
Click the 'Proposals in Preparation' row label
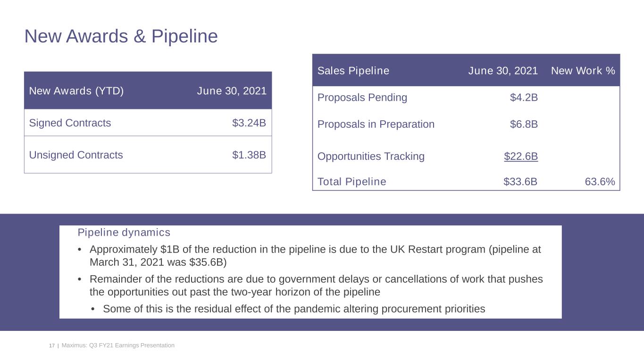[x=376, y=124]
